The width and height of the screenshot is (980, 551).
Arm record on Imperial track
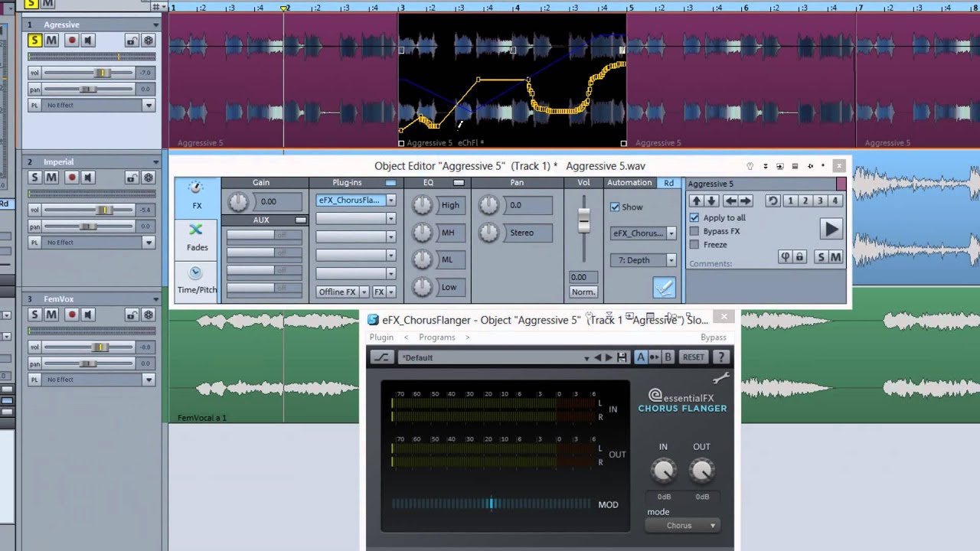72,178
